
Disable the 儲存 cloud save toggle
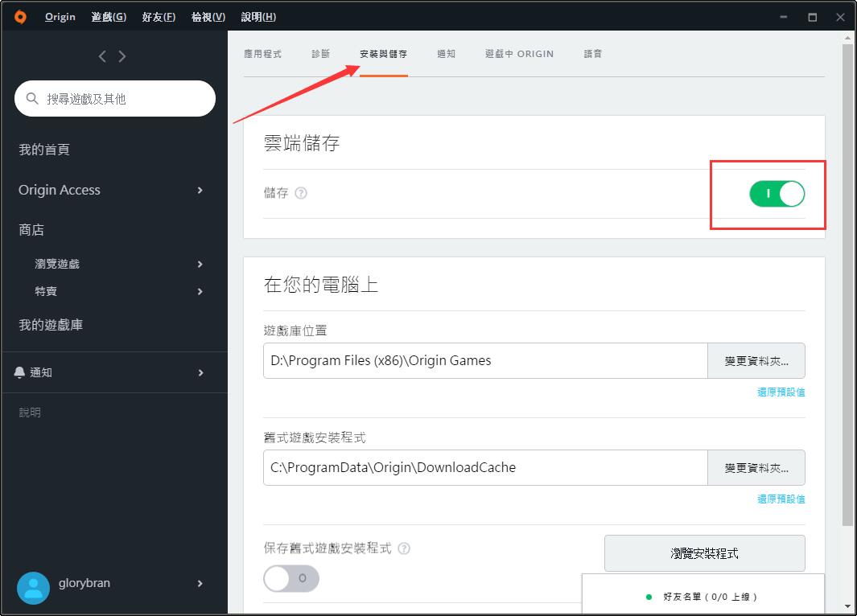(776, 193)
